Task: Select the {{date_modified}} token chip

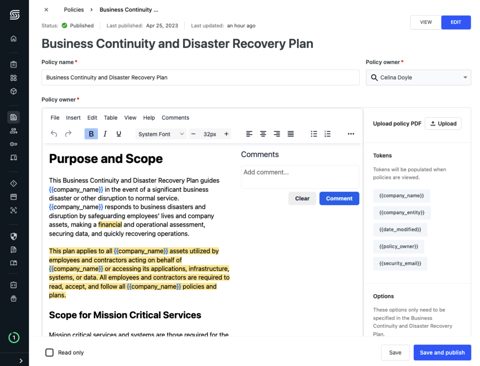Action: (x=400, y=230)
